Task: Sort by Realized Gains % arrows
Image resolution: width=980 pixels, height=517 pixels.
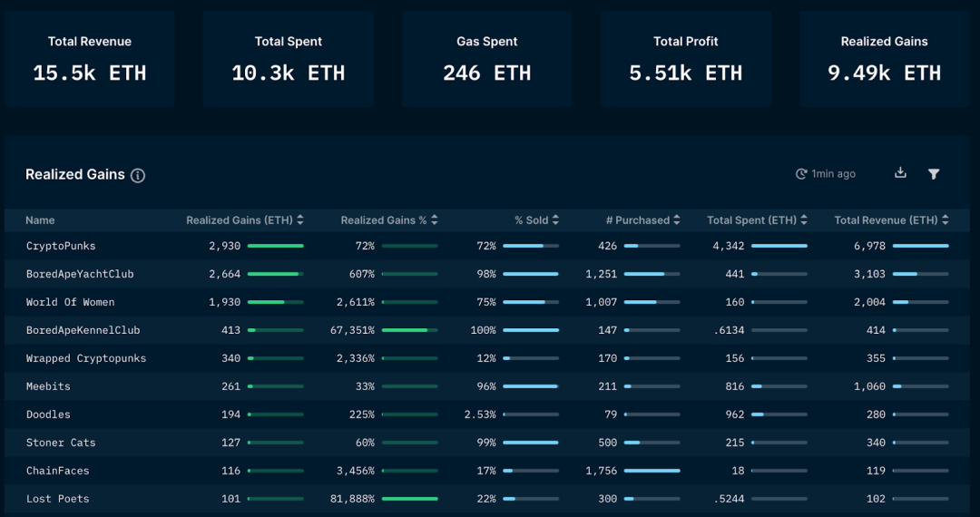Action: [435, 219]
